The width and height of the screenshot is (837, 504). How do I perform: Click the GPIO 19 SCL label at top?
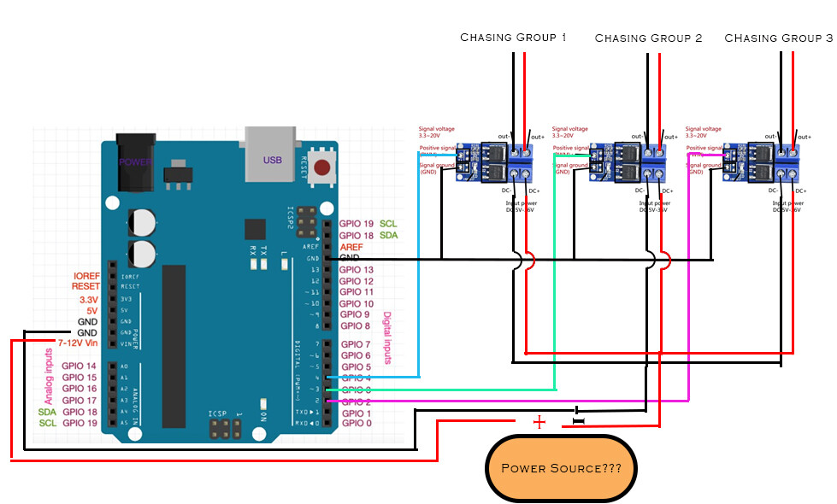click(x=368, y=224)
